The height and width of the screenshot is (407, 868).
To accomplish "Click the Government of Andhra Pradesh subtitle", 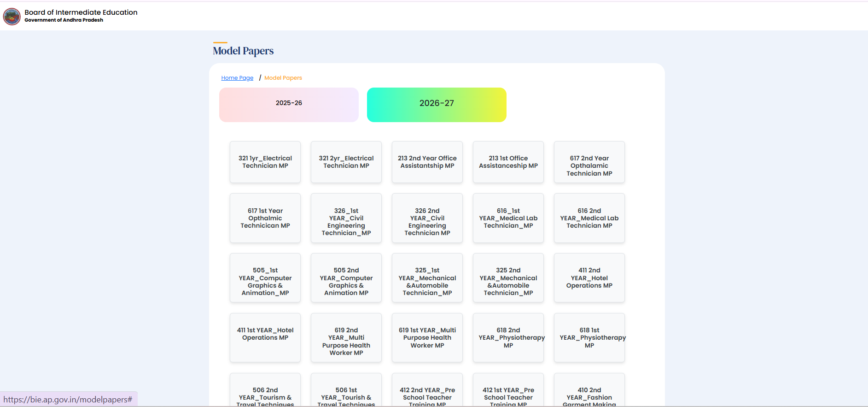I will 64,20.
